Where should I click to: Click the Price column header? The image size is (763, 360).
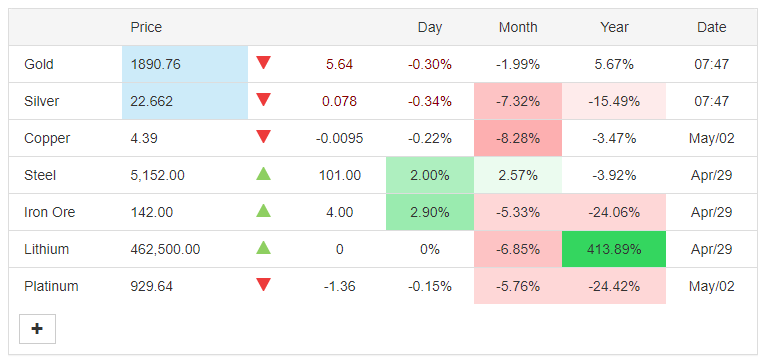click(x=146, y=27)
